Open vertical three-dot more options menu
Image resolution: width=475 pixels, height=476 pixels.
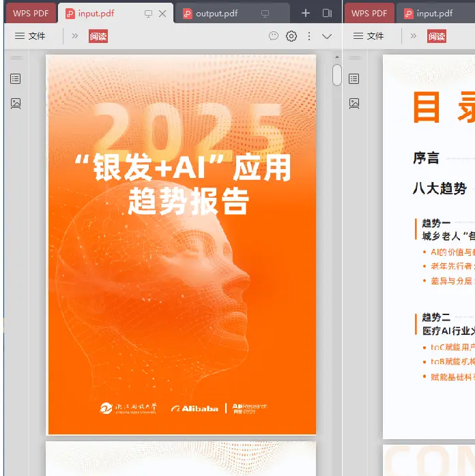pos(309,36)
